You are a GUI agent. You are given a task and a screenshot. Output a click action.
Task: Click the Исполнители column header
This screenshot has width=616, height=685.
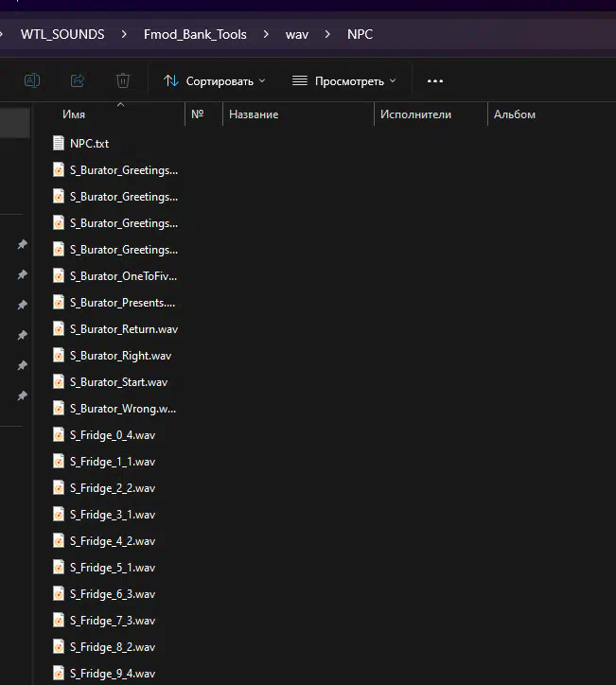coord(415,114)
